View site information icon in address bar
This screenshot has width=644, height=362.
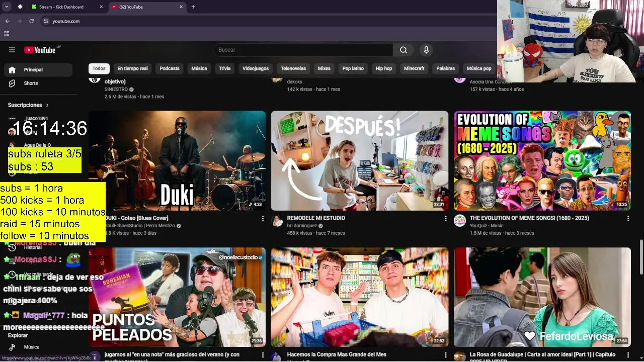[x=46, y=21]
